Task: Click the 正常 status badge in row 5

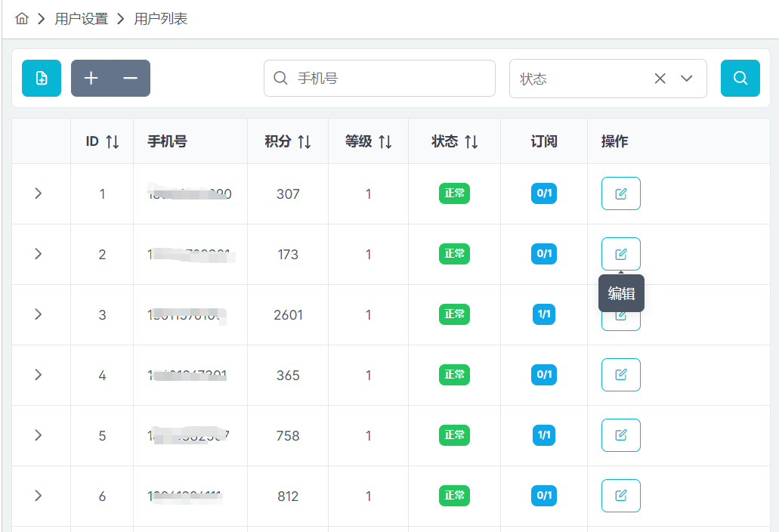Action: [x=454, y=435]
